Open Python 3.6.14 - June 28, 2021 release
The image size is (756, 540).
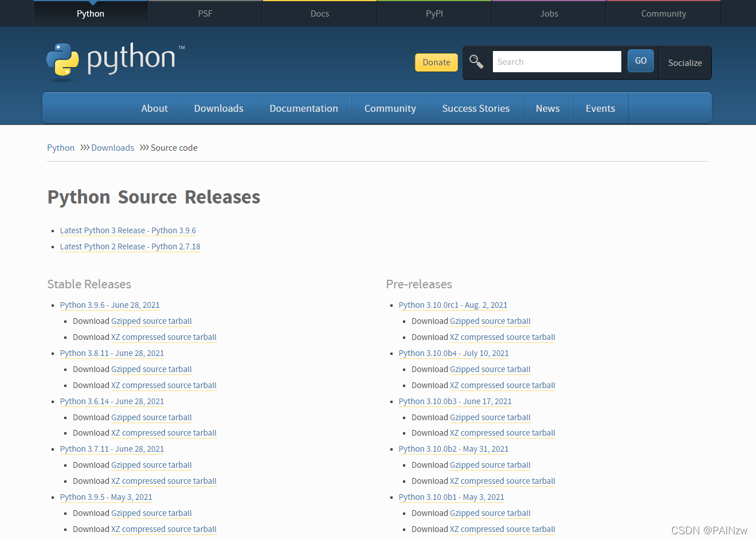(x=112, y=401)
